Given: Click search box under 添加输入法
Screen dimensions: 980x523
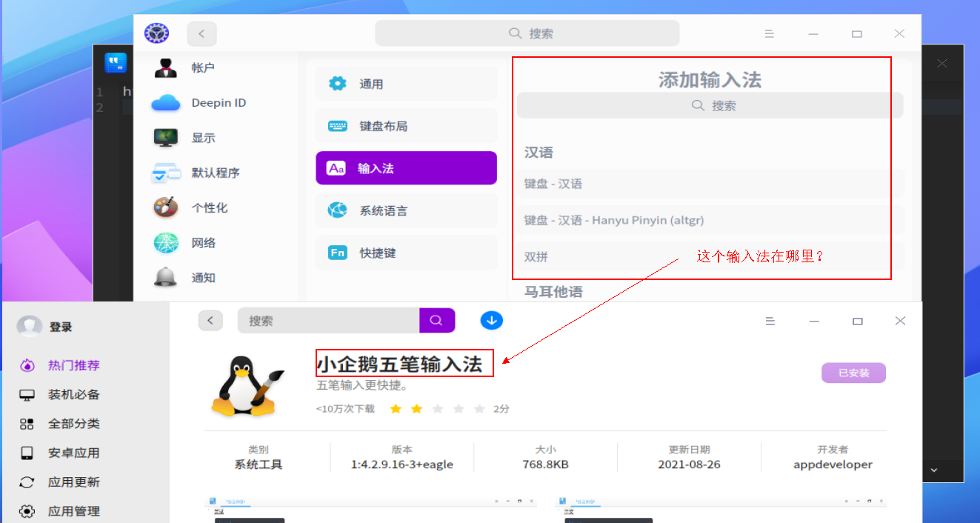Looking at the screenshot, I should click(710, 106).
